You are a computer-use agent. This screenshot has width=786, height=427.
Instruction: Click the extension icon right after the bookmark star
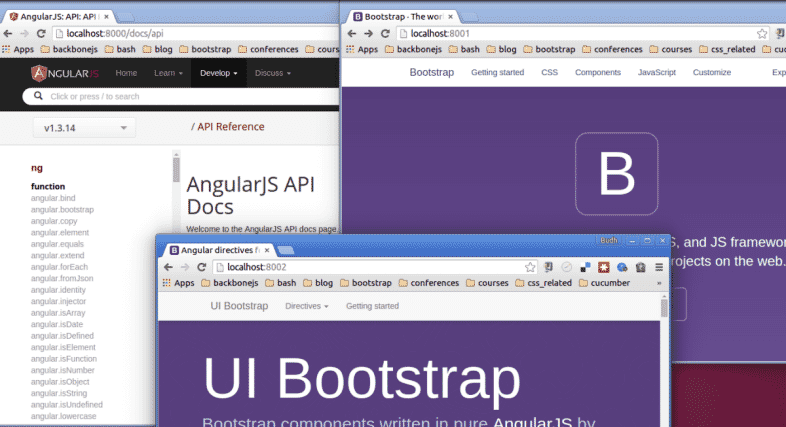pos(548,267)
